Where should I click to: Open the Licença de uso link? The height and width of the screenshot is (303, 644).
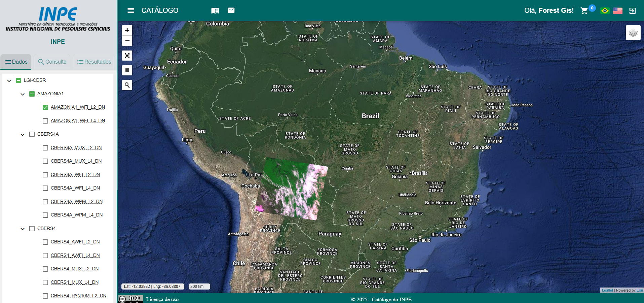click(162, 299)
